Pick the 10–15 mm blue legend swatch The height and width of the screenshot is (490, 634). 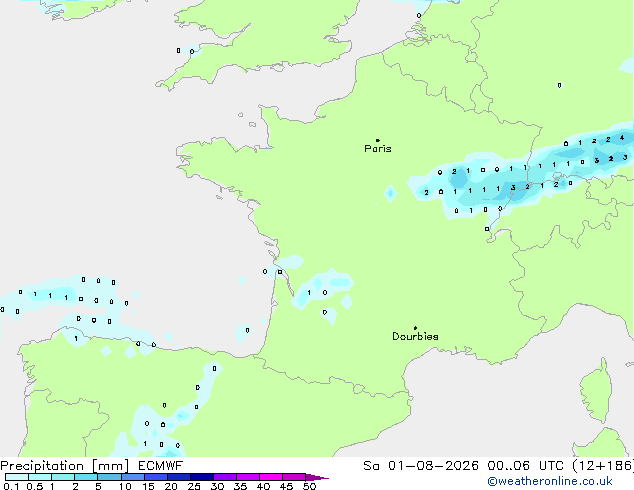[132, 477]
